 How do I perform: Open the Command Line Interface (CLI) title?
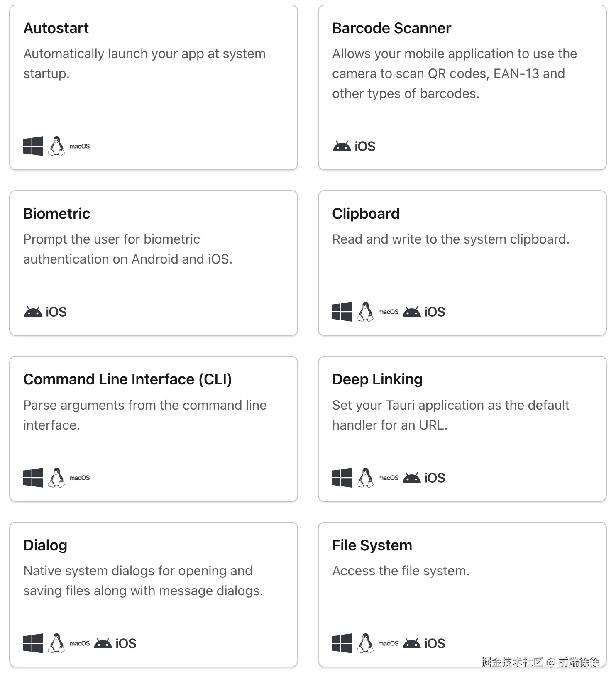[x=127, y=379]
